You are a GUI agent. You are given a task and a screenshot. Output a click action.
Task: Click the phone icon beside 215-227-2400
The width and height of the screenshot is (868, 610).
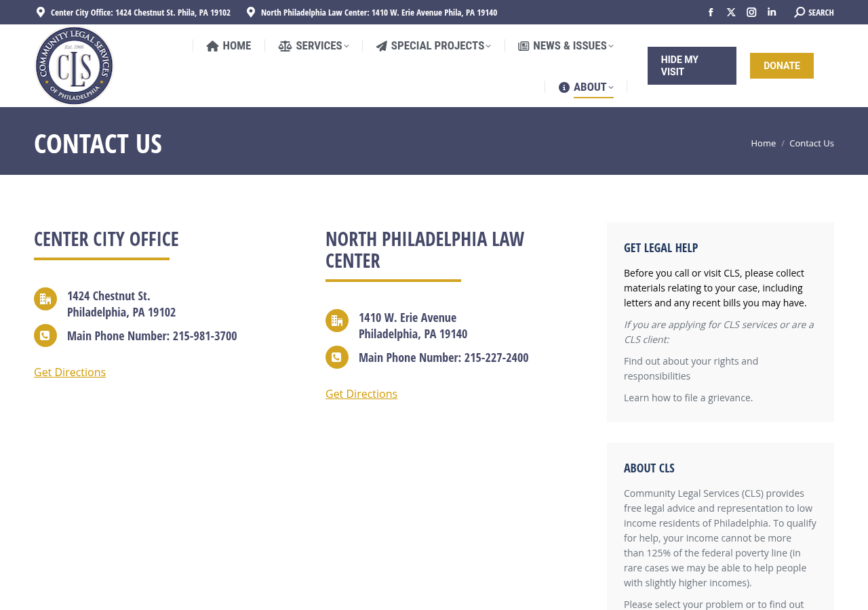(337, 357)
